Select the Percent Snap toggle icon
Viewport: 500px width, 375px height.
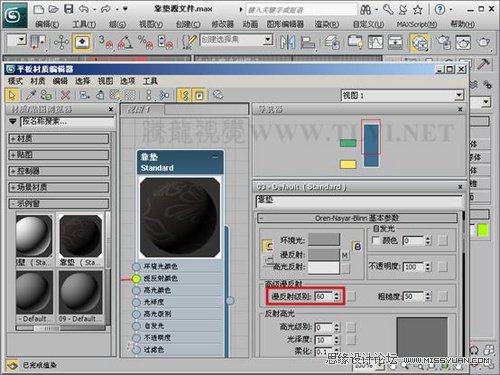pos(145,42)
